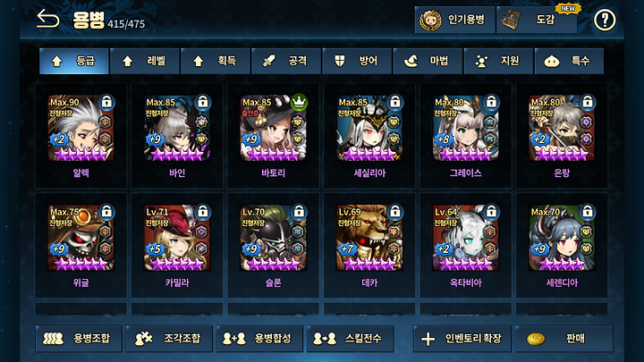The width and height of the screenshot is (644, 362).
Task: Select the 특수 slime filter icon
Action: point(552,62)
